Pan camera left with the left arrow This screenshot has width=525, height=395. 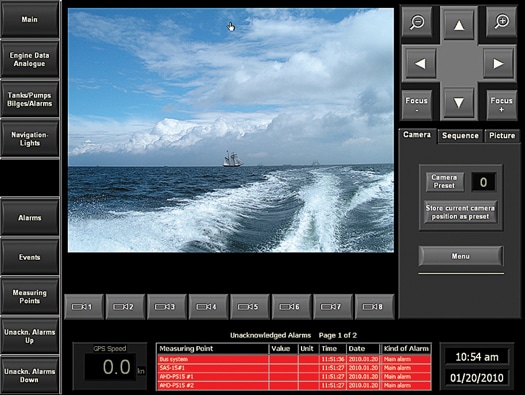(420, 63)
